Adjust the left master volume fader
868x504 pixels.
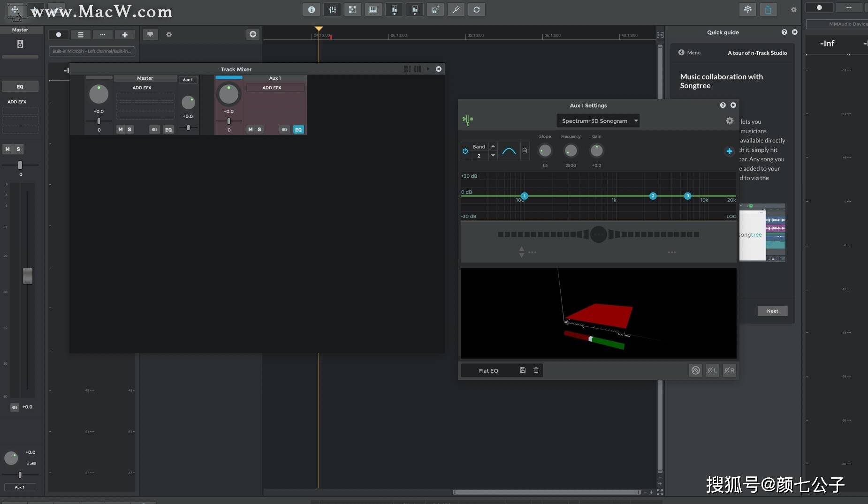pyautogui.click(x=28, y=276)
